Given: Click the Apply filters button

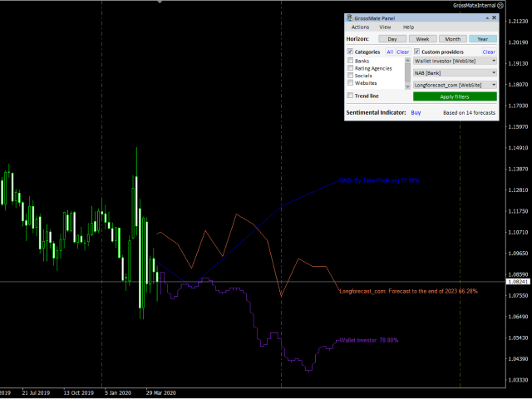Looking at the screenshot, I should click(x=455, y=96).
